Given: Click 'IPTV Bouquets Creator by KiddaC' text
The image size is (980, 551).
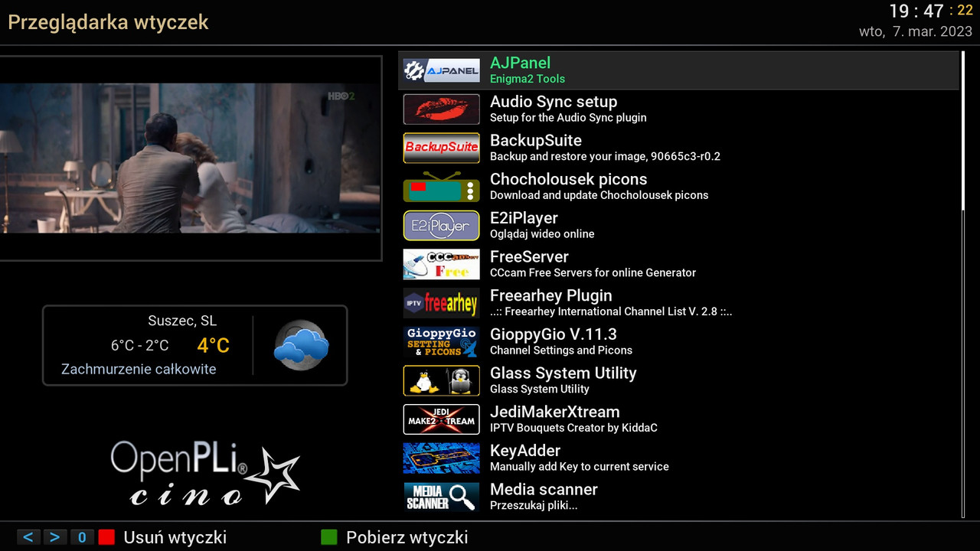Looking at the screenshot, I should [x=573, y=428].
